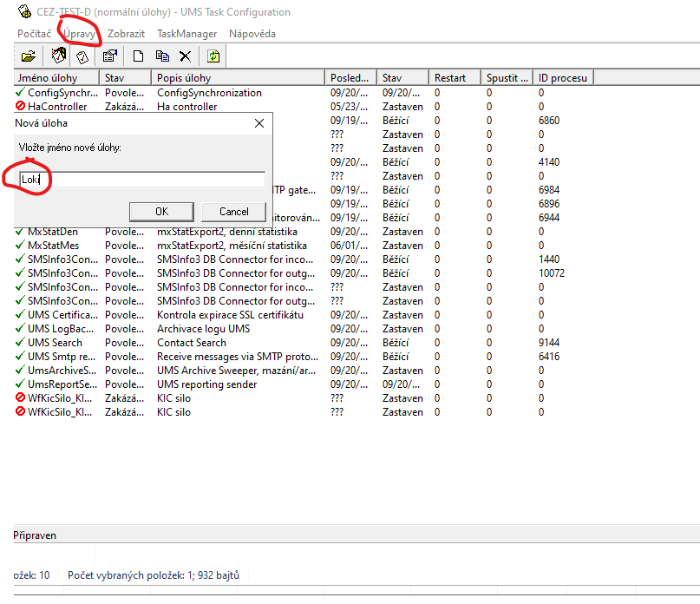Click the blank page new task icon
Viewport: 700px width, 604px height.
[138, 56]
